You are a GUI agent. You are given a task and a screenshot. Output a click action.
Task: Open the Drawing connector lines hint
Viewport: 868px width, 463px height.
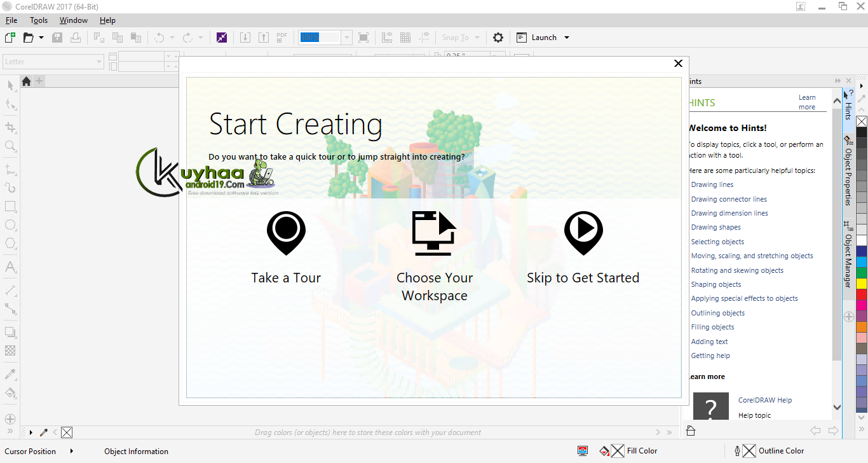(x=729, y=199)
